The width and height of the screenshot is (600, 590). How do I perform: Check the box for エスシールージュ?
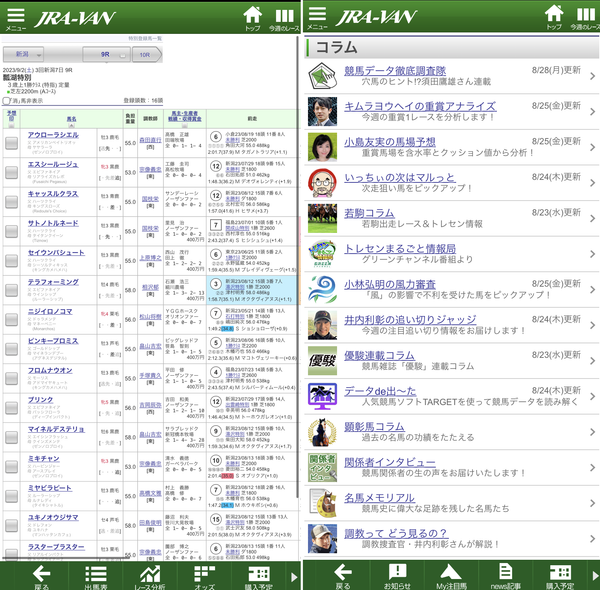(x=11, y=172)
